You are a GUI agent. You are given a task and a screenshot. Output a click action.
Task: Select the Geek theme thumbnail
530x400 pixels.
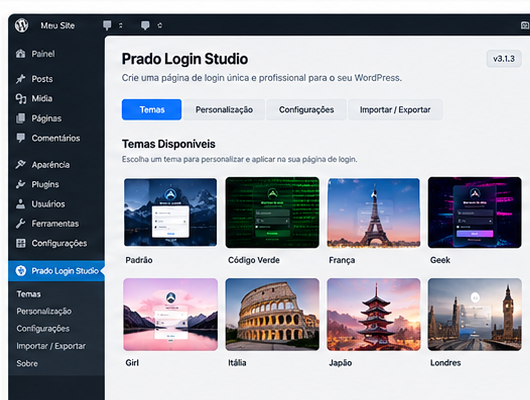tap(475, 212)
